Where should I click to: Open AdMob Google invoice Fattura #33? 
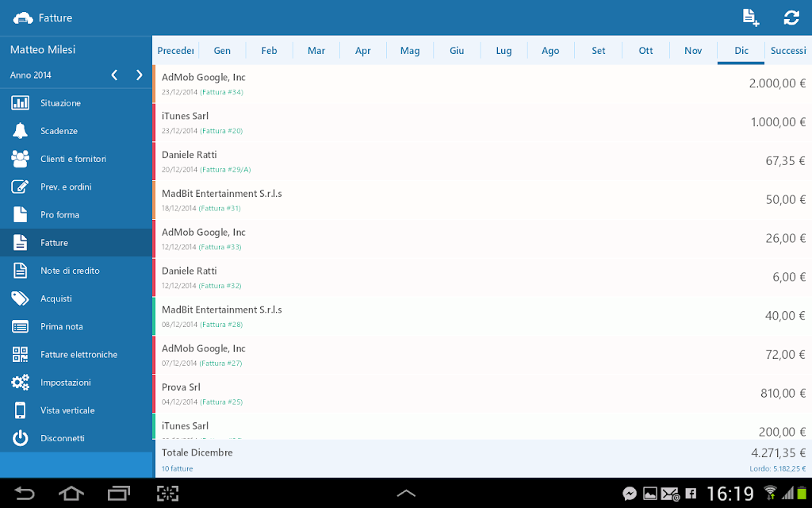pos(482,239)
